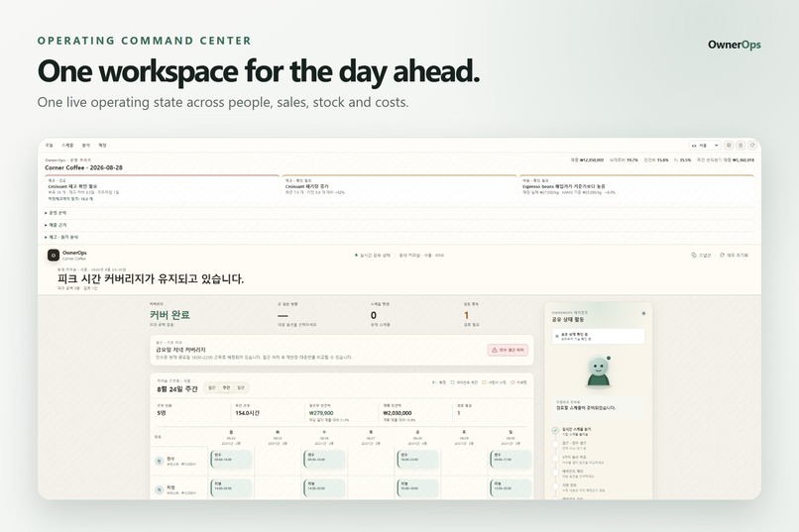Click the checked 실시간 스케줄 읽기 step icon
Image resolution: width=799 pixels, height=532 pixels.
coord(555,431)
